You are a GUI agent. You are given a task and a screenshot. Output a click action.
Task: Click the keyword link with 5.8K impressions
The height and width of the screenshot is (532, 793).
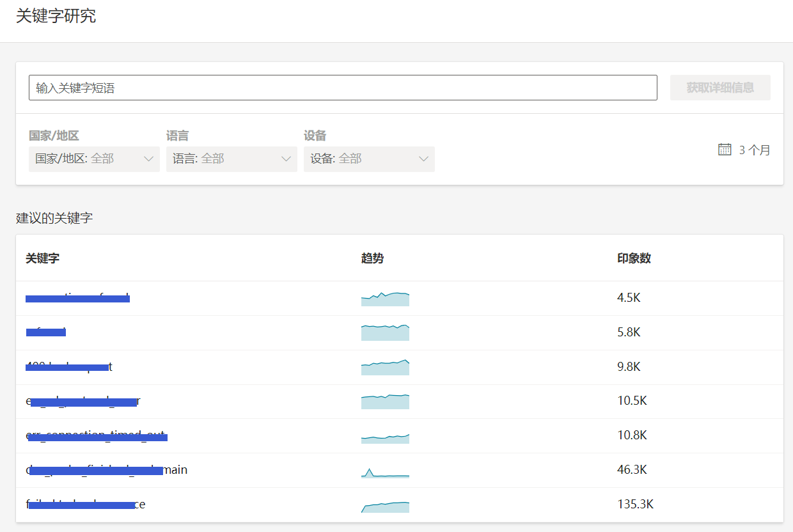click(x=46, y=332)
